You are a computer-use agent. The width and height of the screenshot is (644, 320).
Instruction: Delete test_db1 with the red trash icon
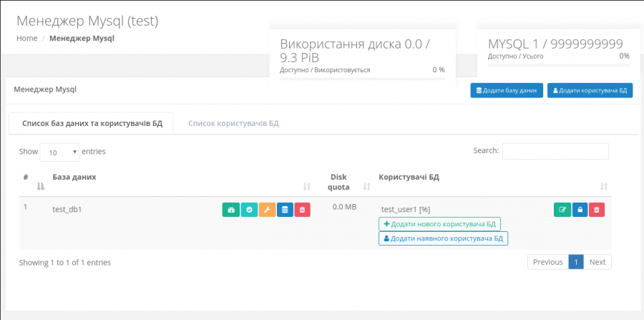302,210
